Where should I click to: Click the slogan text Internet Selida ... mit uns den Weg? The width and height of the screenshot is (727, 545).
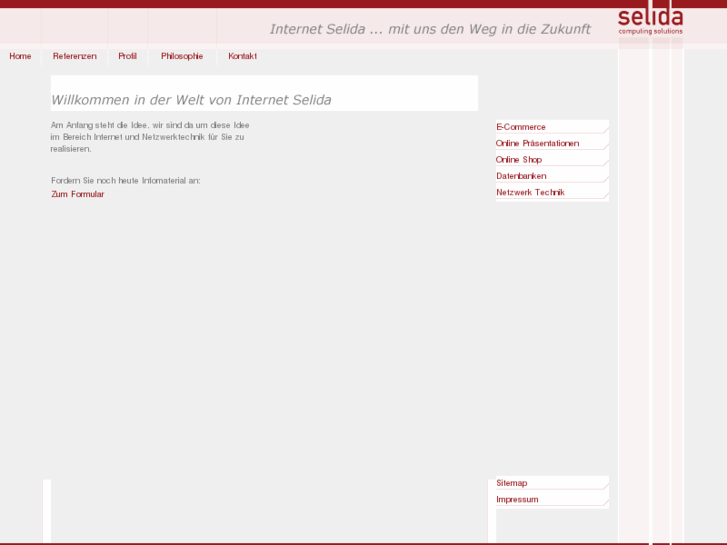[430, 29]
